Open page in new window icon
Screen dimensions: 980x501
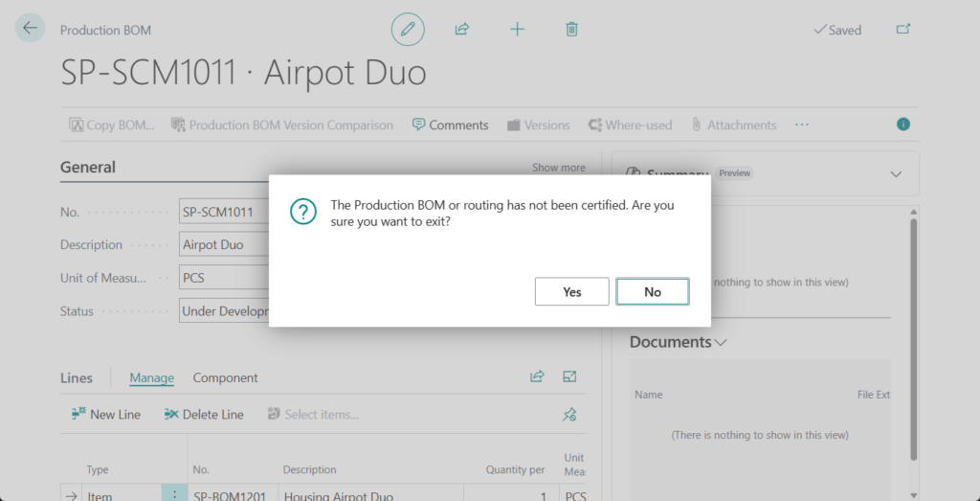(902, 30)
